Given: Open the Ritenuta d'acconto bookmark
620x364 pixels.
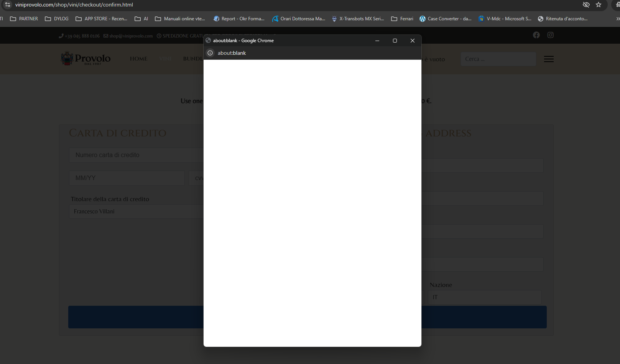Looking at the screenshot, I should 563,19.
